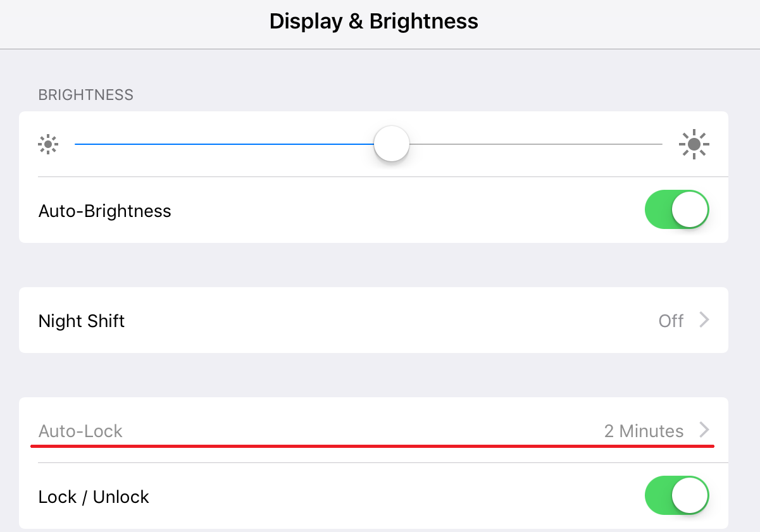The width and height of the screenshot is (760, 532).
Task: Disable the Auto-Brightness switch
Action: tap(677, 209)
